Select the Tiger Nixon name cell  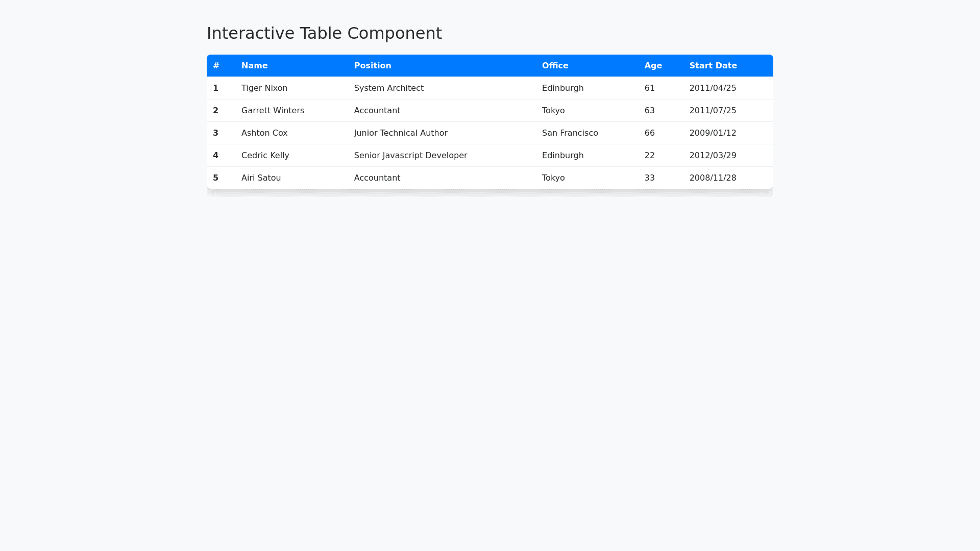pos(264,88)
